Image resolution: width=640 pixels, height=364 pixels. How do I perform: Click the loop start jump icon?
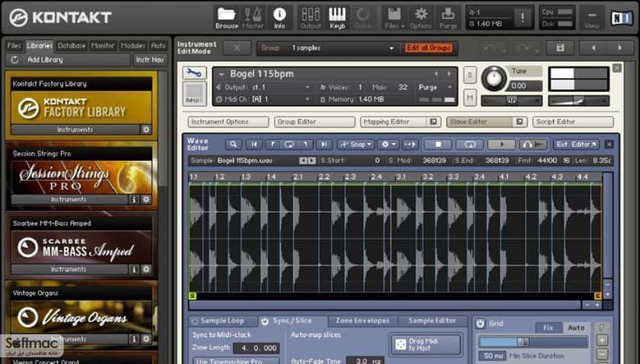(x=272, y=144)
